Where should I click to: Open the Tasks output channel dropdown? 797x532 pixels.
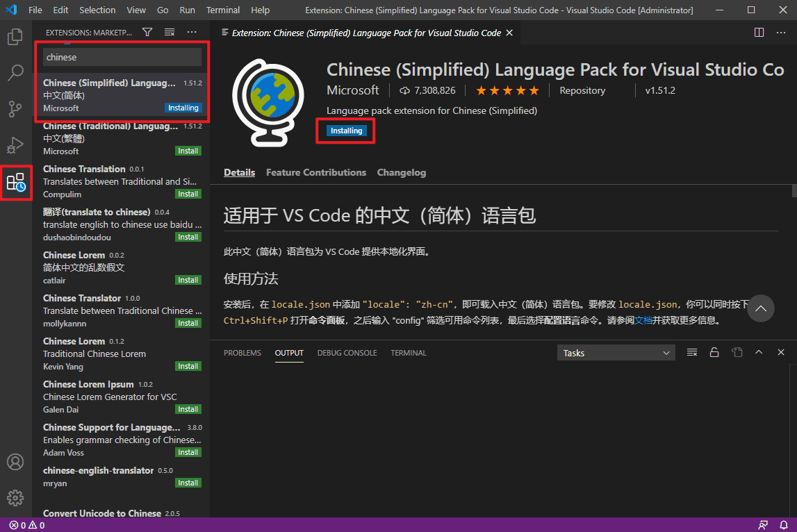pyautogui.click(x=616, y=353)
